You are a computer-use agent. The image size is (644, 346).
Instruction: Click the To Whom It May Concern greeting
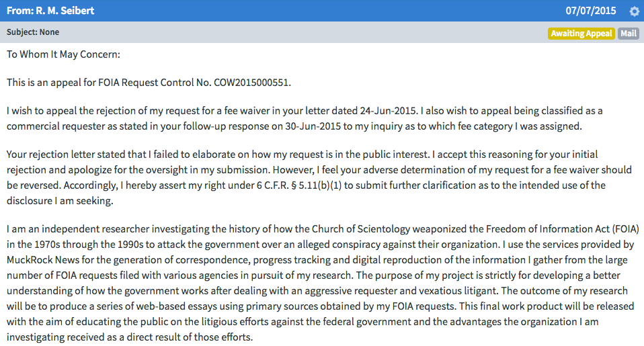tap(63, 54)
